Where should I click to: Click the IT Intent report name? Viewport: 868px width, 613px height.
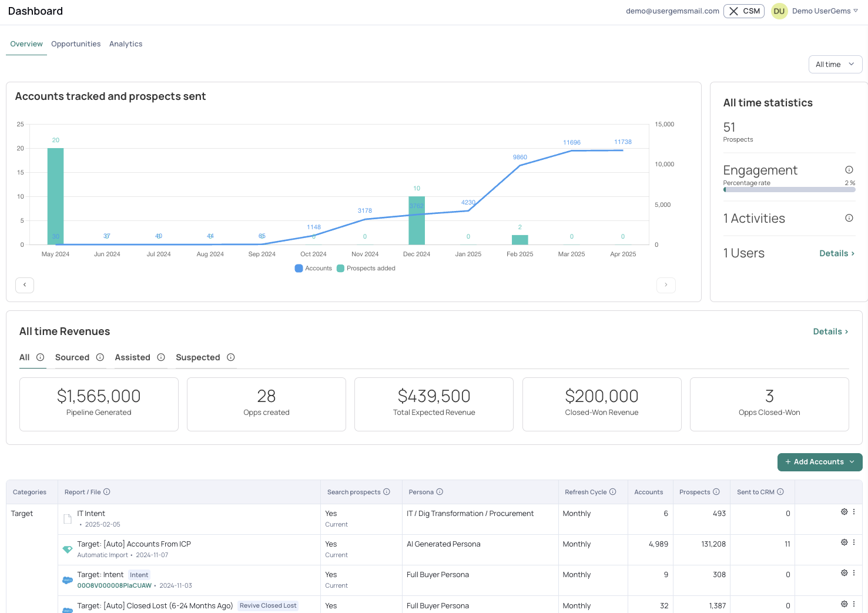[91, 514]
